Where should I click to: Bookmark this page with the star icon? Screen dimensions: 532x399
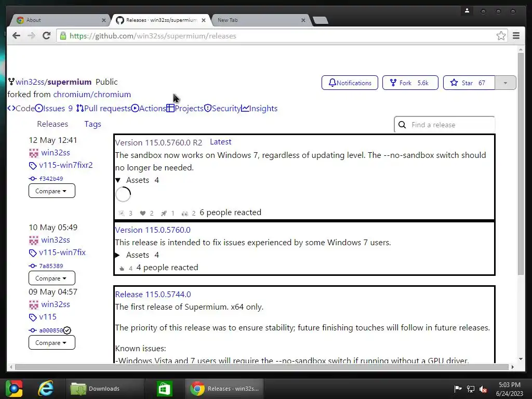[501, 36]
